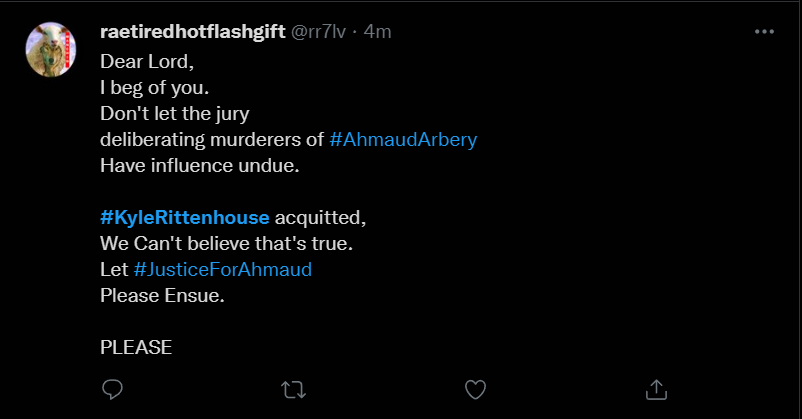Like the tweet with the heart icon
Viewport: 802px width, 419px height.
coord(476,388)
